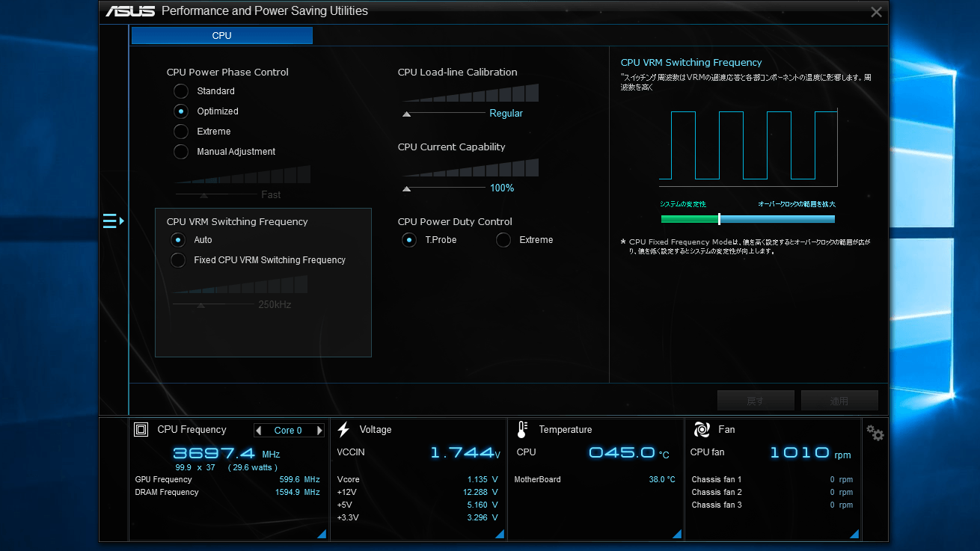Adjust the 250kHz VRM frequency slider
The image size is (980, 551).
[x=200, y=305]
